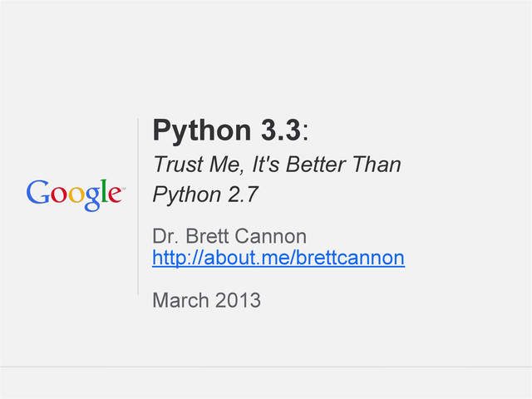Screen dimensions: 532x399
Task: Click the blue capital G in Google logo
Action: click(37, 192)
